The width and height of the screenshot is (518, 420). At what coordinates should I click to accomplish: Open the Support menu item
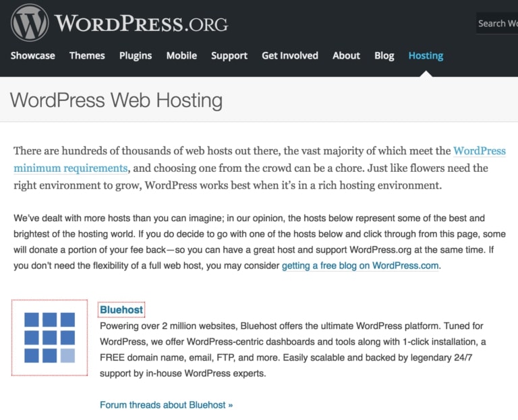click(x=229, y=55)
